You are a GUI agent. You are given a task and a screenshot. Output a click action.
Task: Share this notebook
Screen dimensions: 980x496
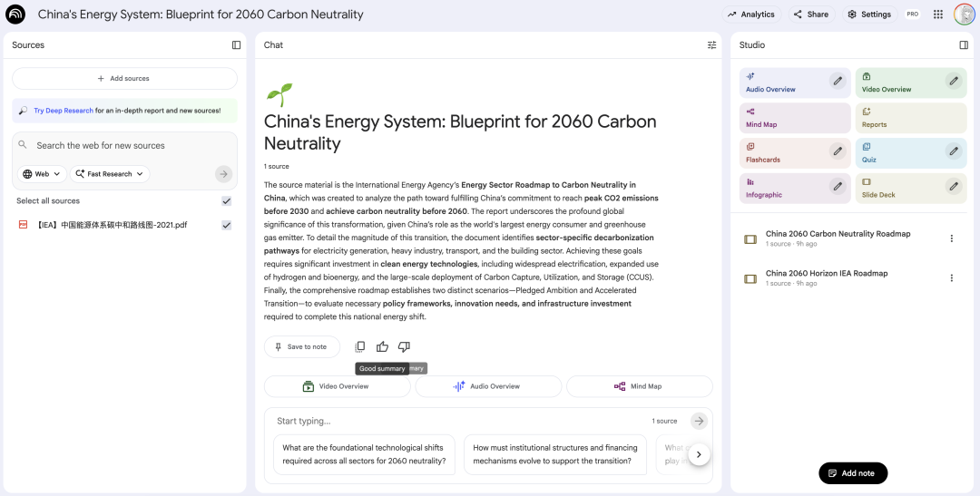tap(811, 15)
